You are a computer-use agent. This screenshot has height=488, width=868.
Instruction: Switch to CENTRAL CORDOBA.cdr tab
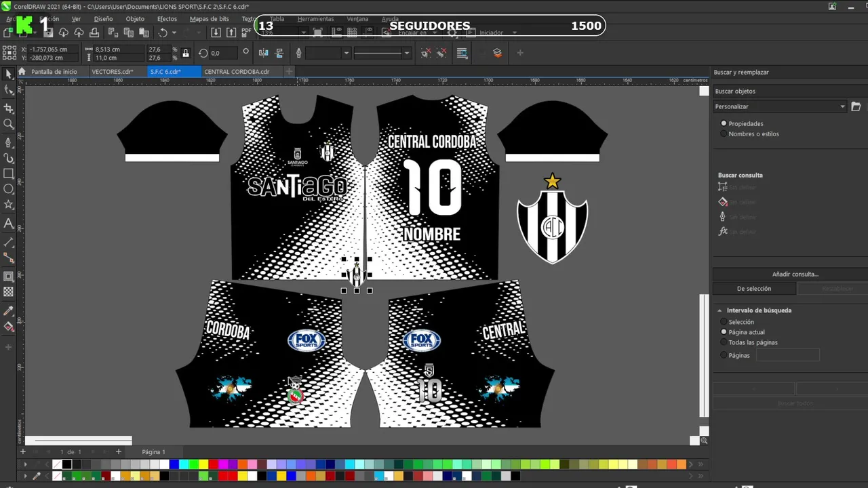tap(237, 71)
